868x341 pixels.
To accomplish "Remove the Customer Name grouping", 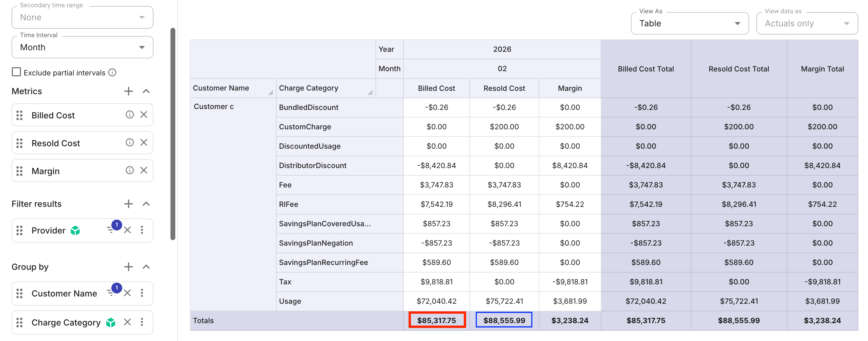I will click(127, 293).
